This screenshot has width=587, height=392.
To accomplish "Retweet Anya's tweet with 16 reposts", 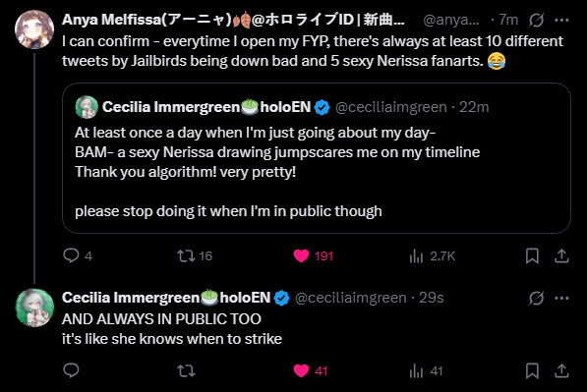I will pos(186,255).
